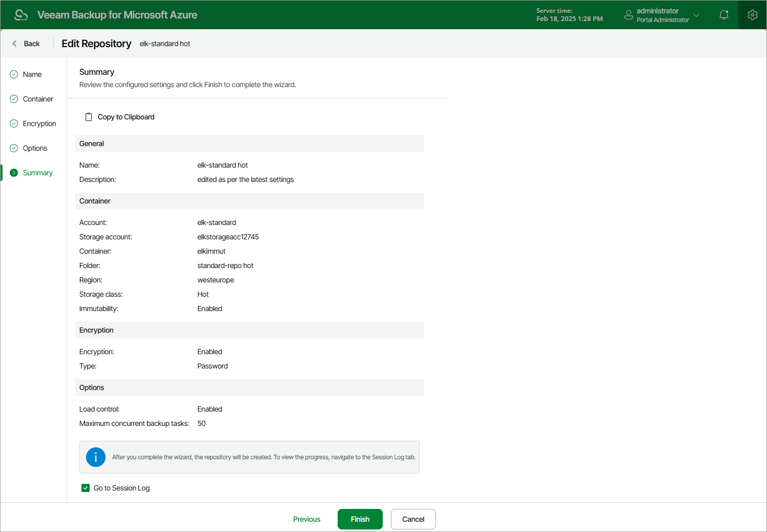Click the Container step checkmark icon
The image size is (767, 532).
[x=14, y=99]
